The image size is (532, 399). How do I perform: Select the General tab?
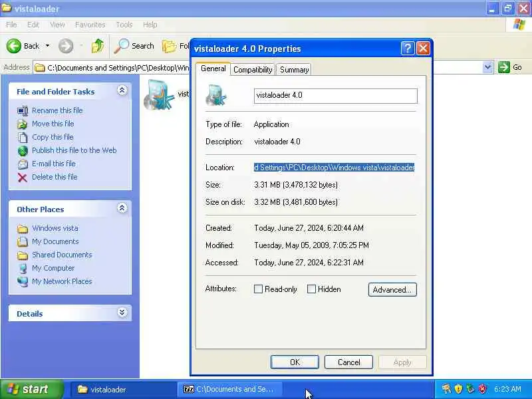point(213,68)
